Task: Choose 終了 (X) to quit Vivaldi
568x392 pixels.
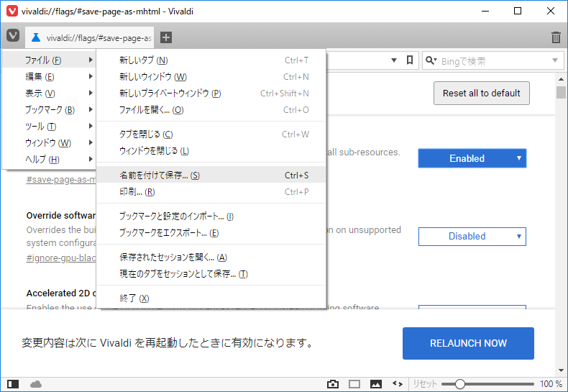Action: (211, 298)
